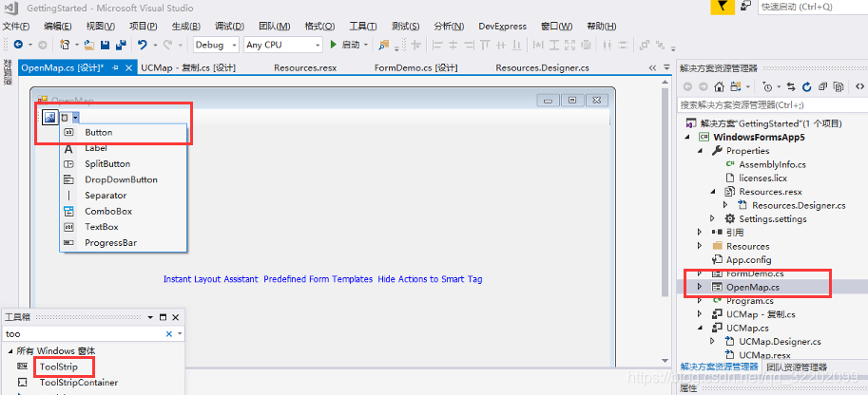Click the feedback icon beside the flag
The width and height of the screenshot is (868, 395).
coord(746,6)
